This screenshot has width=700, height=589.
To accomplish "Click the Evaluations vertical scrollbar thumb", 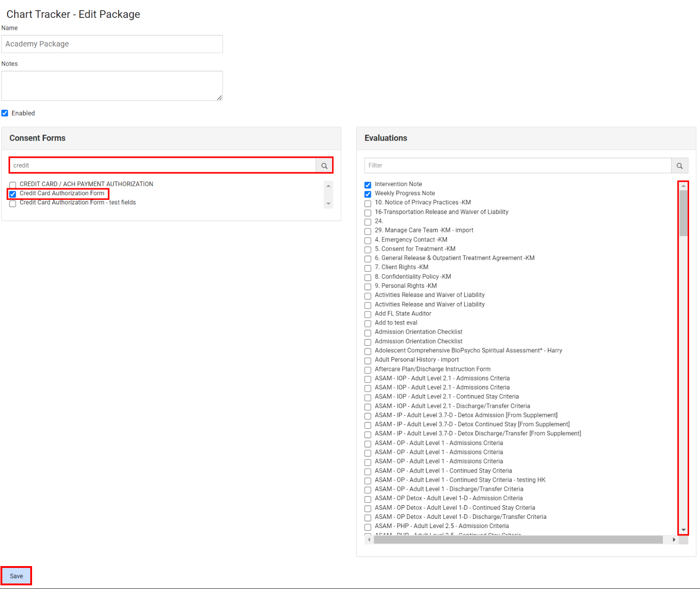I will coord(683,213).
